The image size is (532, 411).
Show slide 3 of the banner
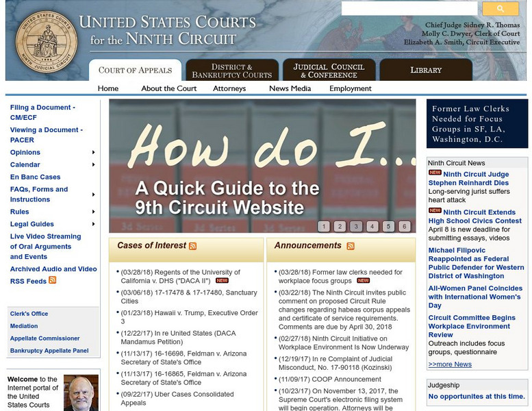pyautogui.click(x=356, y=226)
